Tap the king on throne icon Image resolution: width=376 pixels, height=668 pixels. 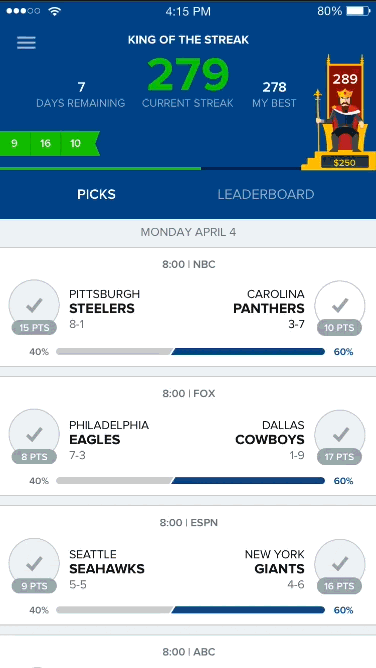point(342,112)
